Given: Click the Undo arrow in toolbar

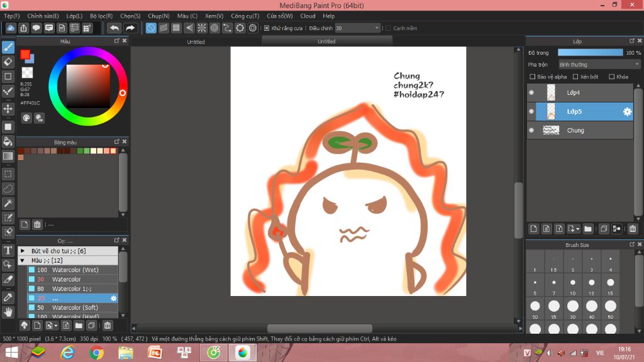Looking at the screenshot, I should (x=114, y=28).
